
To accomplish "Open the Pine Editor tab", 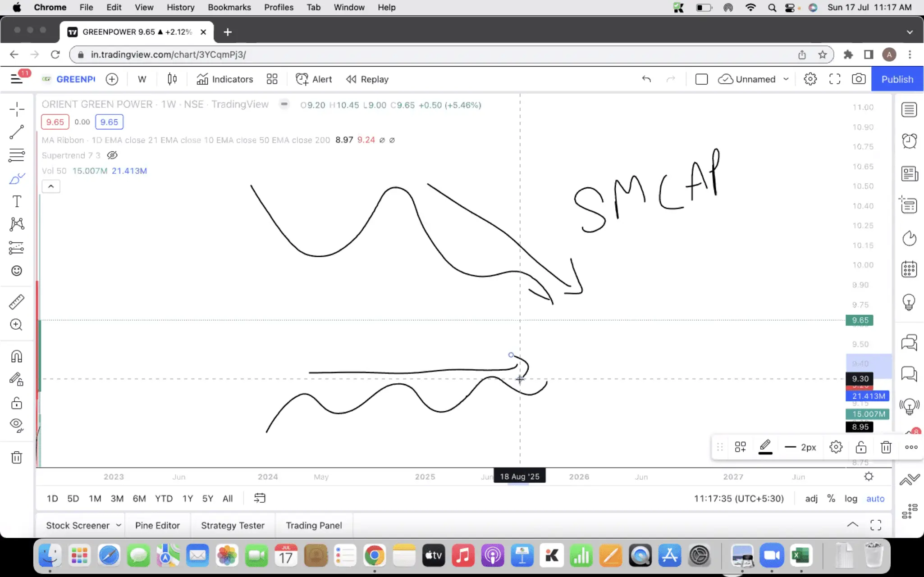I will pos(157,525).
